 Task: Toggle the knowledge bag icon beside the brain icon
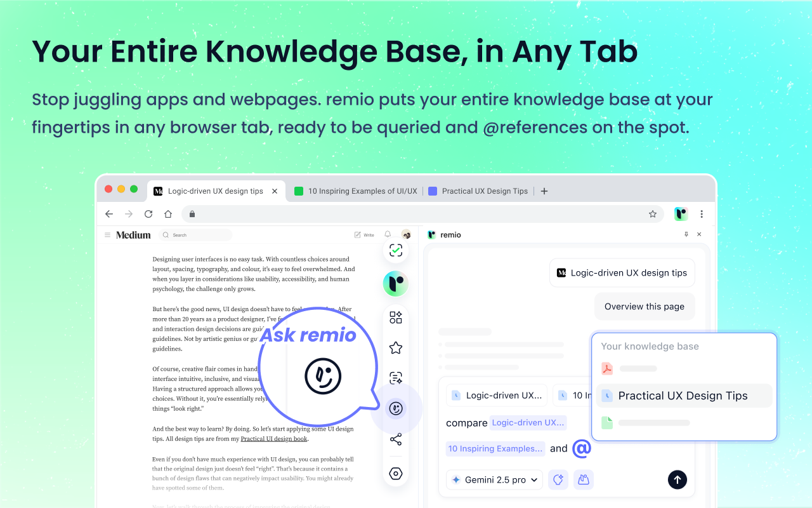(583, 479)
